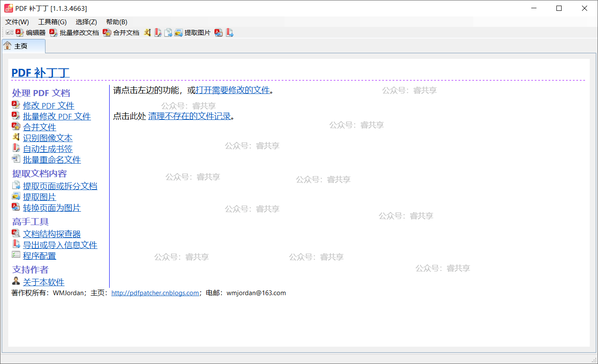
Task: Open 批量修改文档 in the toolbar
Action: click(74, 32)
